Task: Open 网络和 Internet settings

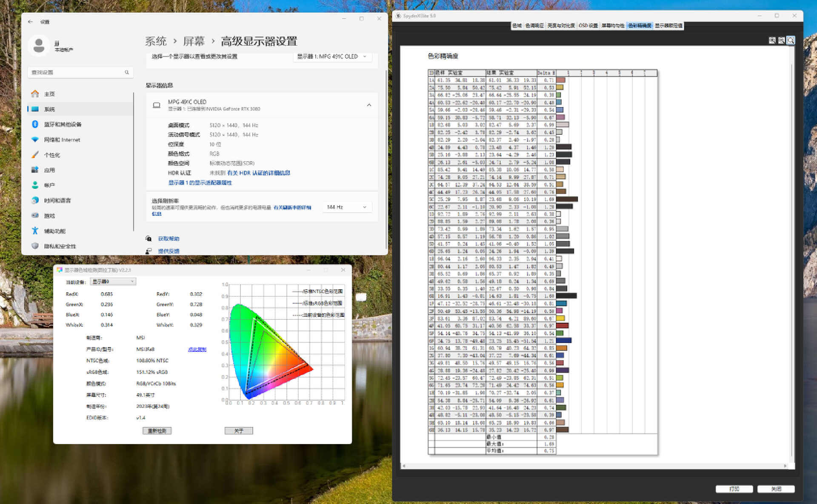Action: 62,140
